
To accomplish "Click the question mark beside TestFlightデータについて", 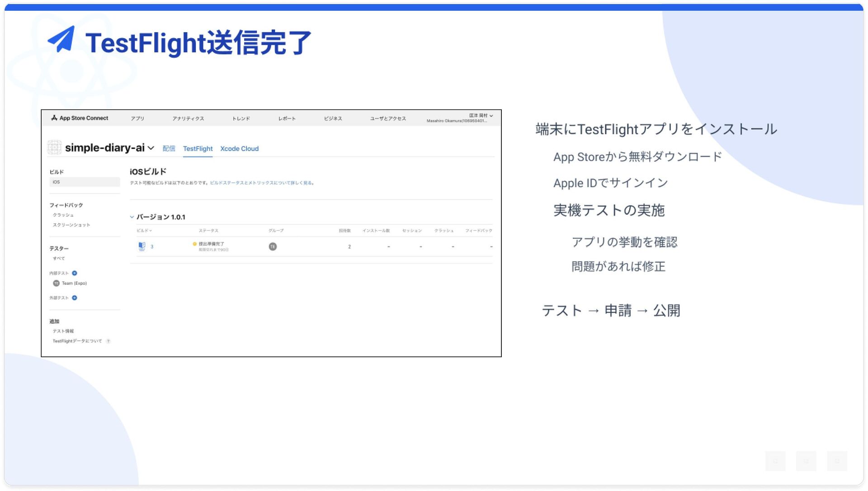I will [108, 341].
